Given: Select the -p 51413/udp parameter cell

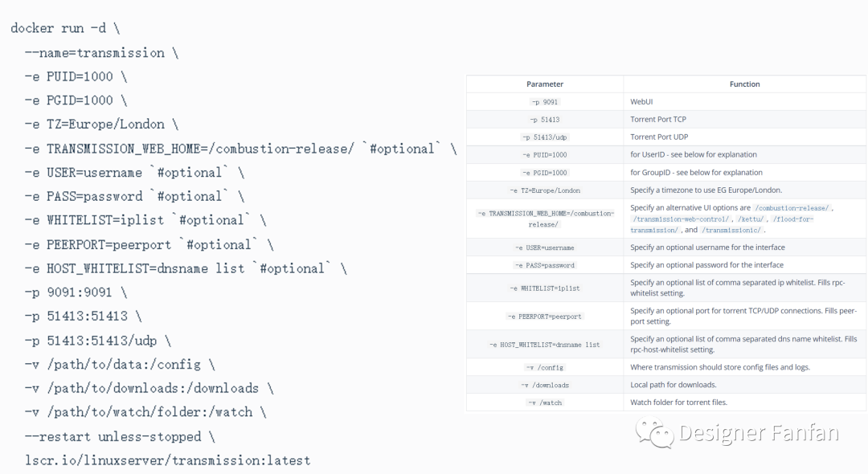Looking at the screenshot, I should point(545,137).
